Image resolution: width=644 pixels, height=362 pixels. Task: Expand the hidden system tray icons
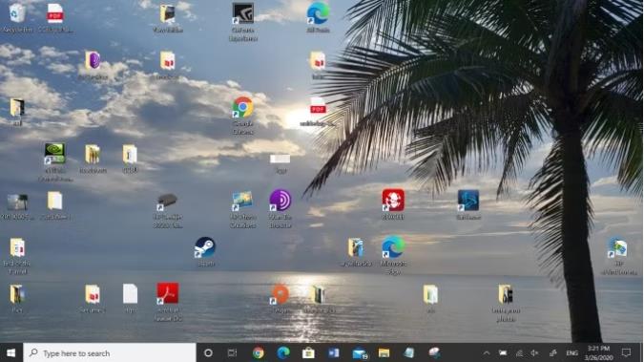pos(487,353)
